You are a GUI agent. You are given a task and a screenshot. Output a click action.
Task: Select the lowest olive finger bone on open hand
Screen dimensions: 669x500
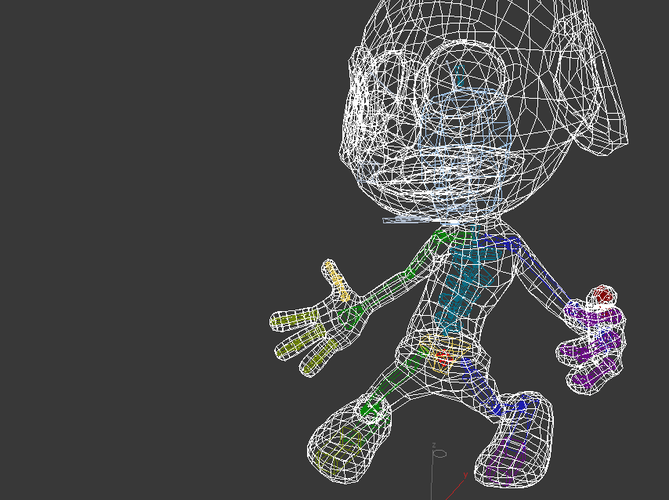(319, 356)
